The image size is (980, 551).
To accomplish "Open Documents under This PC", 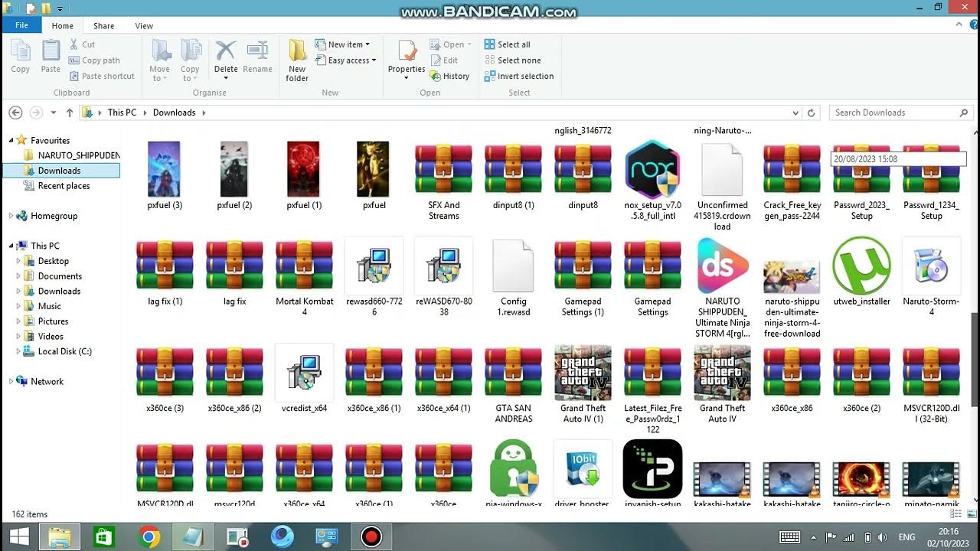I will [x=54, y=276].
